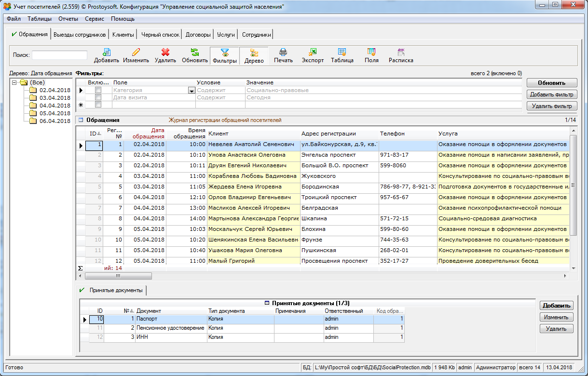The width and height of the screenshot is (588, 376).
Task: Open the Категория field dropdown arrow
Action: (191, 91)
